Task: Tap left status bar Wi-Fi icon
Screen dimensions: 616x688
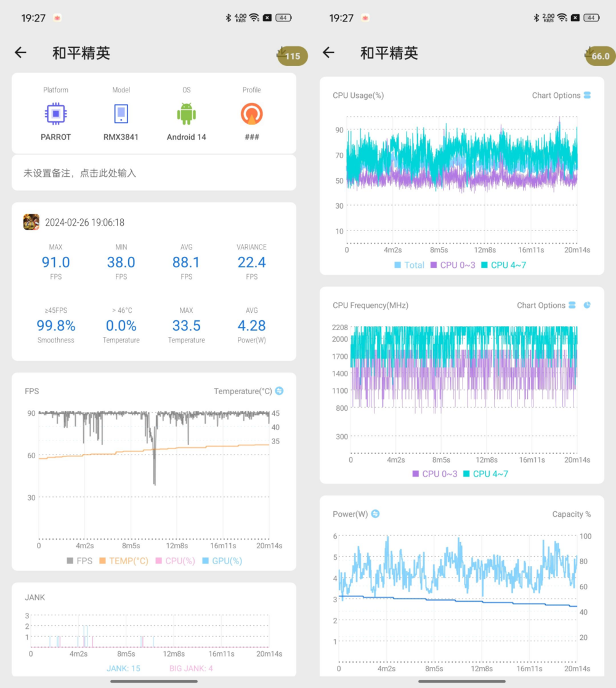Action: (254, 17)
